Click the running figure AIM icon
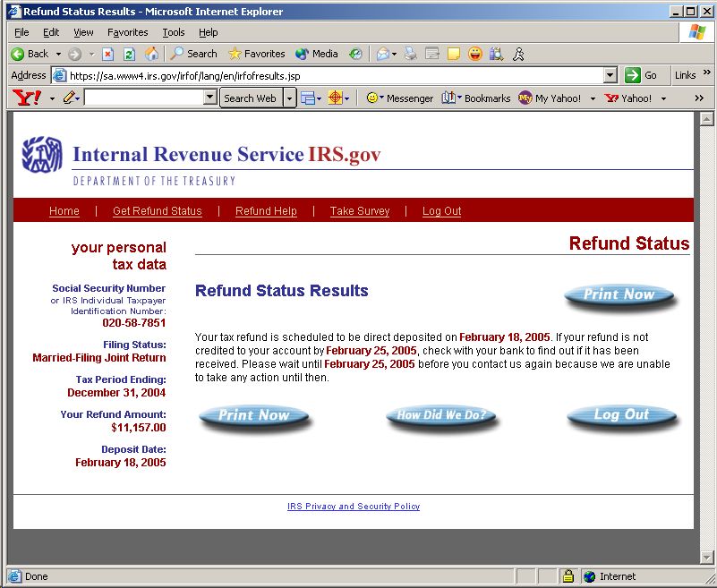Viewport: 717px width, 588px height. pos(518,55)
